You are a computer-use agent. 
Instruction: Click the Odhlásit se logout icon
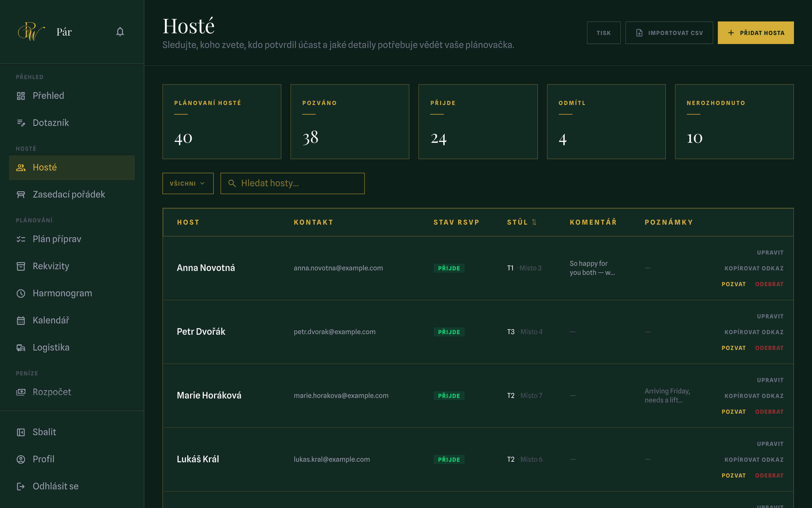pyautogui.click(x=21, y=487)
